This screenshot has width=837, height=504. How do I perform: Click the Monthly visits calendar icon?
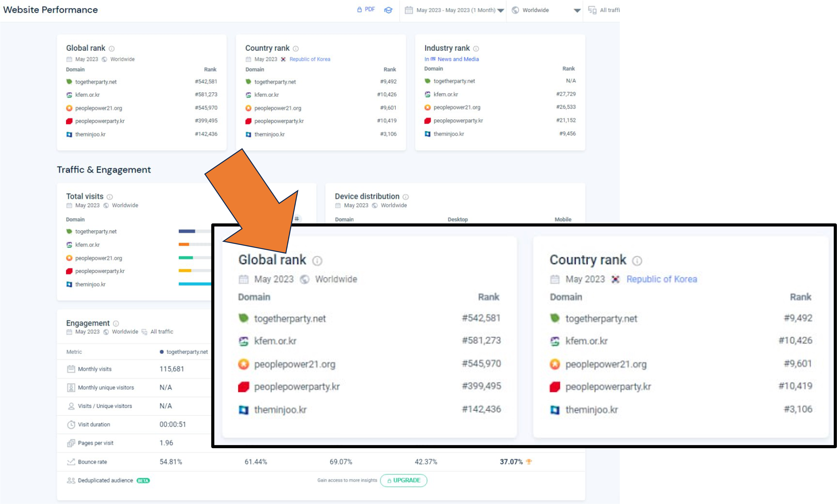[x=71, y=369]
